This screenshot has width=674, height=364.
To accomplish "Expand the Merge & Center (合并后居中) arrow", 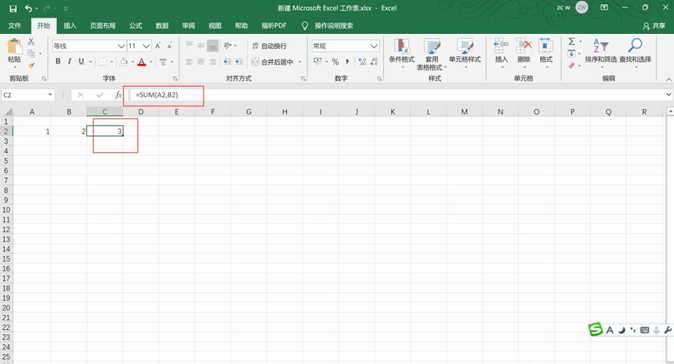I will (300, 62).
